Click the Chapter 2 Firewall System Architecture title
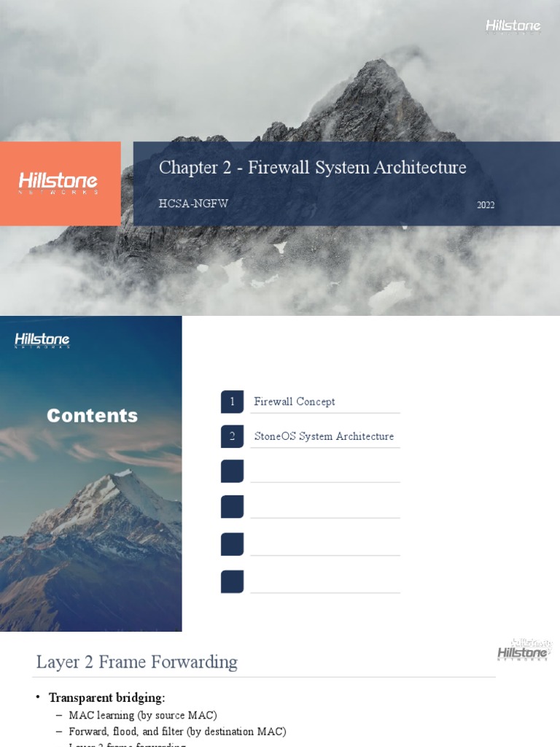The height and width of the screenshot is (747, 560). [x=312, y=168]
